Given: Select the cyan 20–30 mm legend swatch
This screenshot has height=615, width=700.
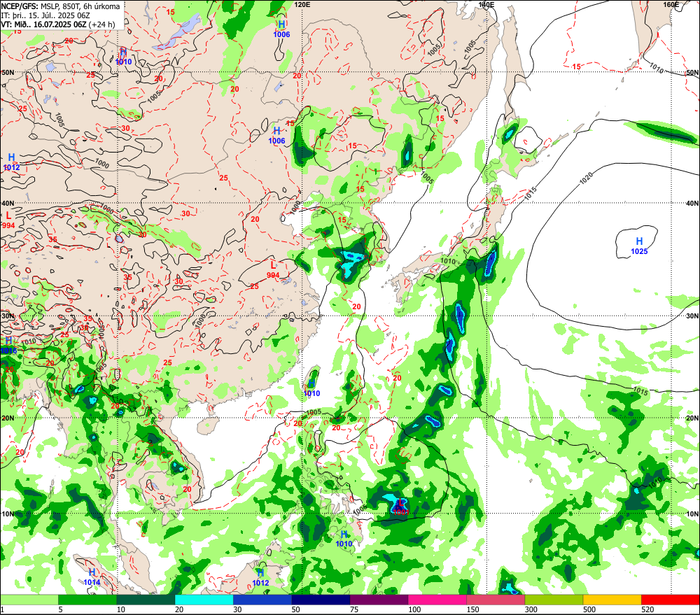Looking at the screenshot, I should tap(204, 600).
